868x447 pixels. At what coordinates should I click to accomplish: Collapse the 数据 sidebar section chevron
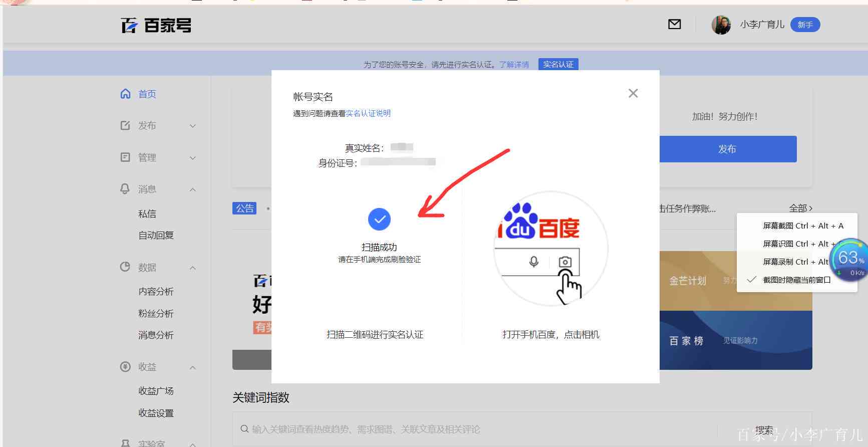[193, 268]
